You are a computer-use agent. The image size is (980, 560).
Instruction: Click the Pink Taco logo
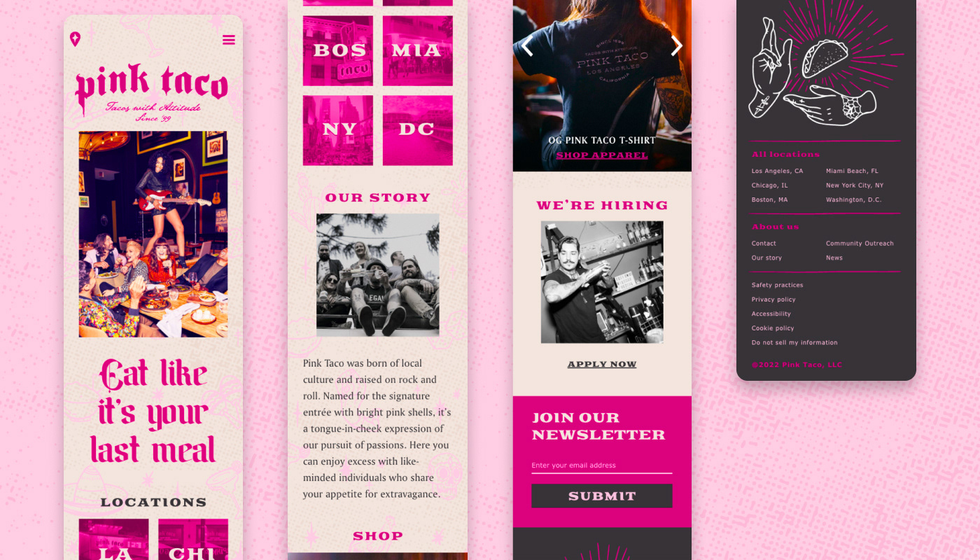point(152,92)
